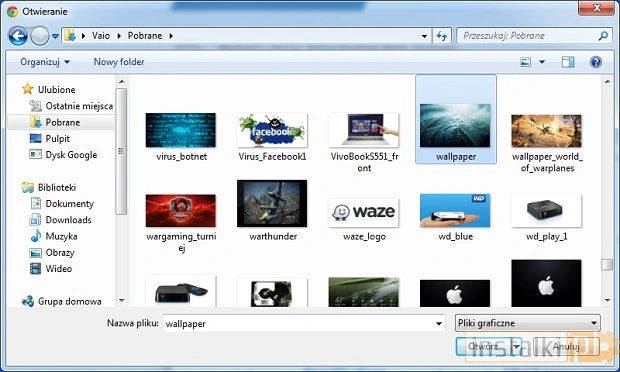Expand arrow after Vaio in breadcrumb
Viewport: 620px width, 372px height.
tap(119, 36)
